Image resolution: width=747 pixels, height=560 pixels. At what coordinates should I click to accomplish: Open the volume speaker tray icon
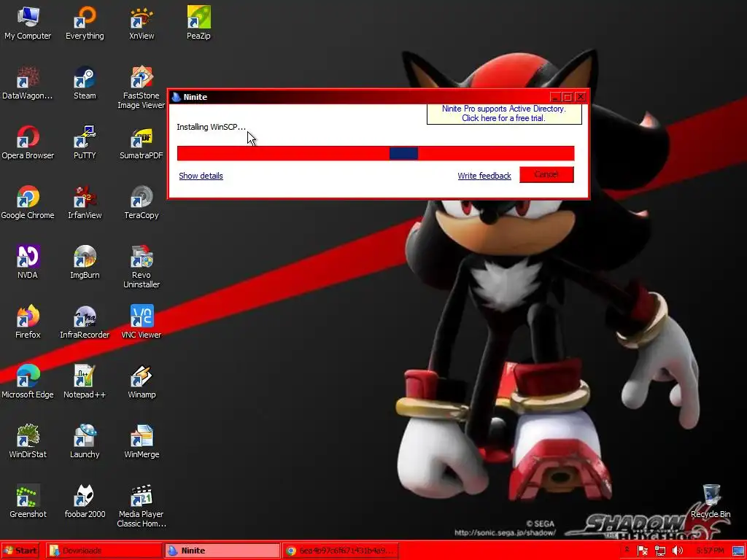pyautogui.click(x=678, y=551)
